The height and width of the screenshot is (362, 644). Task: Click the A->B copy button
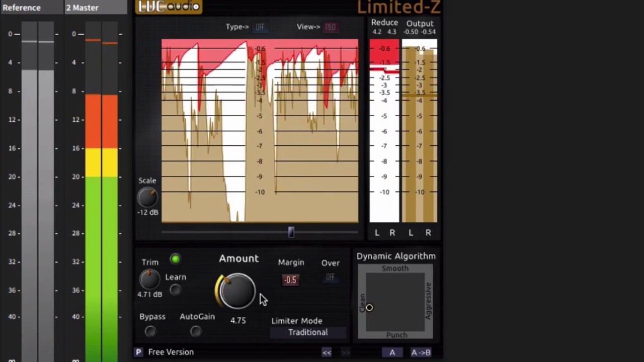pyautogui.click(x=421, y=352)
